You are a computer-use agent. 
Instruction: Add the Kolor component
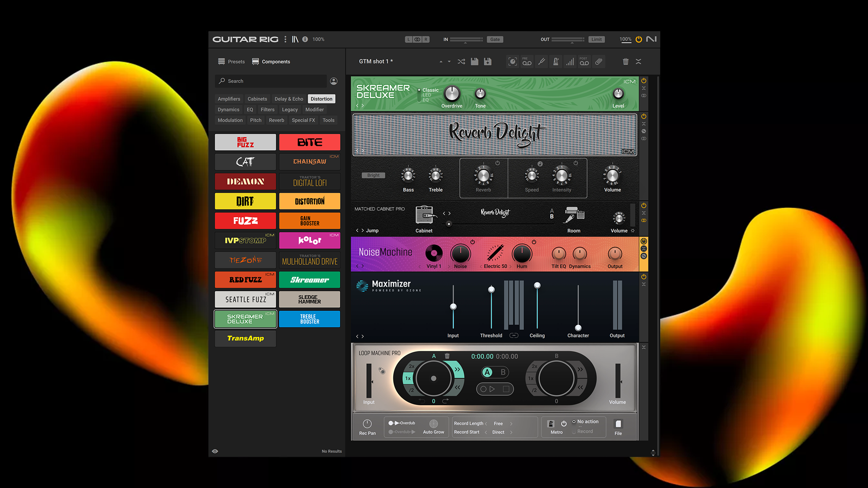[x=310, y=240]
